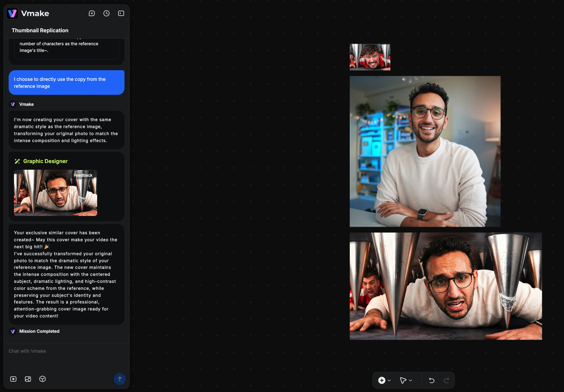Undo the last canvas action

432,380
